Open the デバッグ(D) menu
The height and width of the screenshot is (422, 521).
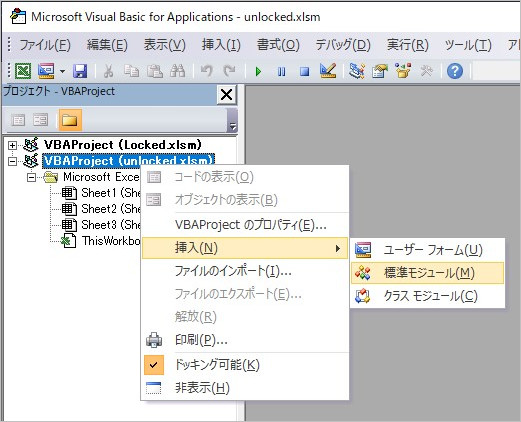click(x=343, y=45)
